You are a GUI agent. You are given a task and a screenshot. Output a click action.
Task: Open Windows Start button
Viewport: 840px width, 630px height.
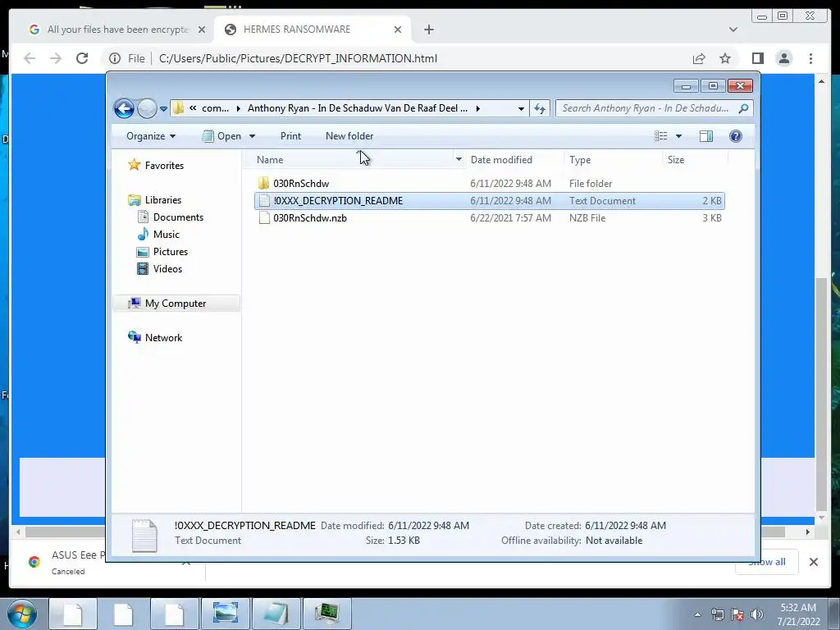[22, 614]
